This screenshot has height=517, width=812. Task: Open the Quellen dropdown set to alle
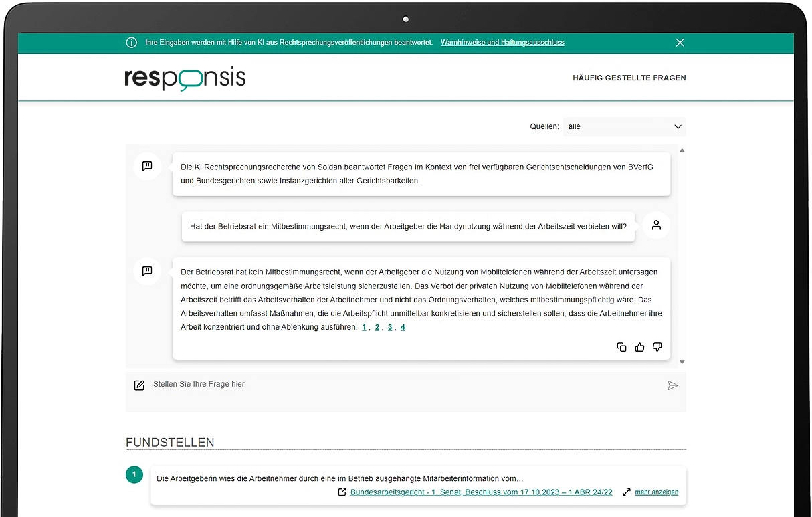625,126
